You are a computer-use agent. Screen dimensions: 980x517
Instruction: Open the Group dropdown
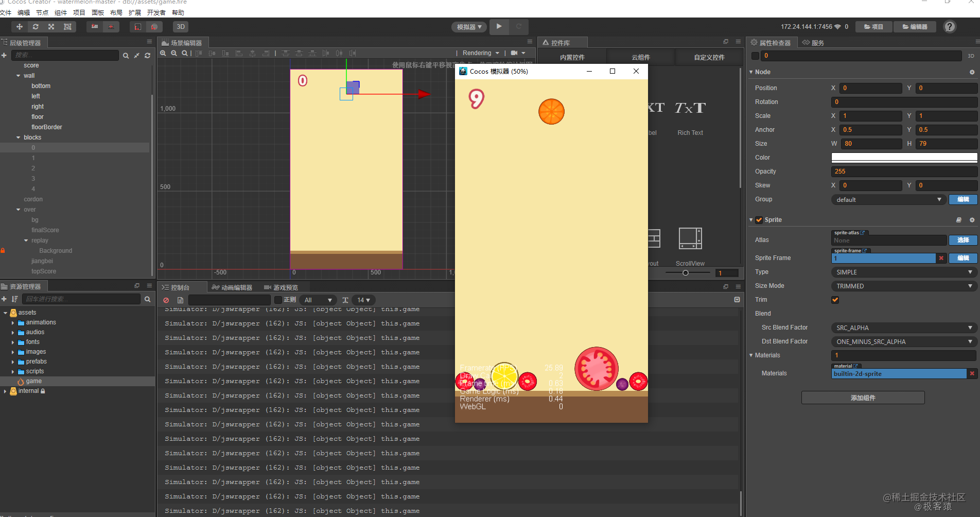pyautogui.click(x=888, y=199)
